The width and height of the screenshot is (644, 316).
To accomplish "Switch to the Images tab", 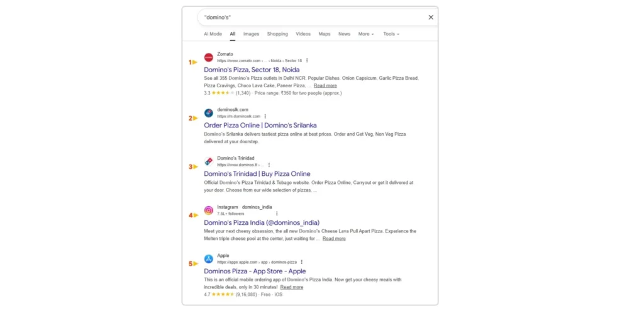I will coord(251,34).
